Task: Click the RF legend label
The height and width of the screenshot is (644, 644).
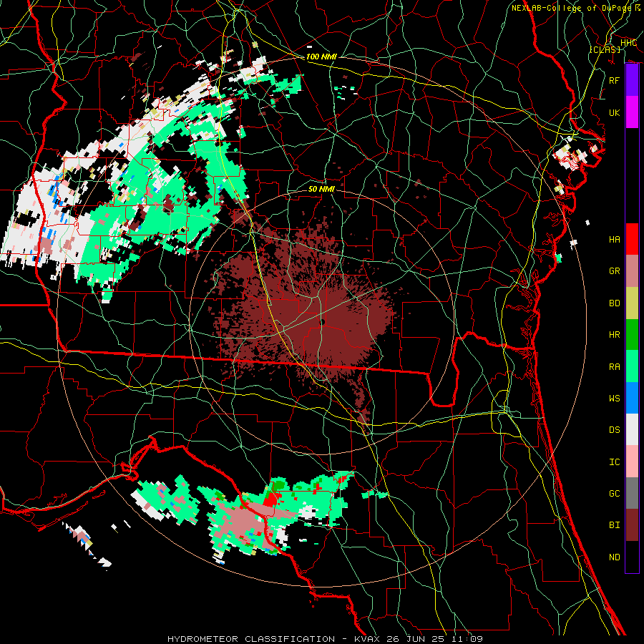Action: 615,80
